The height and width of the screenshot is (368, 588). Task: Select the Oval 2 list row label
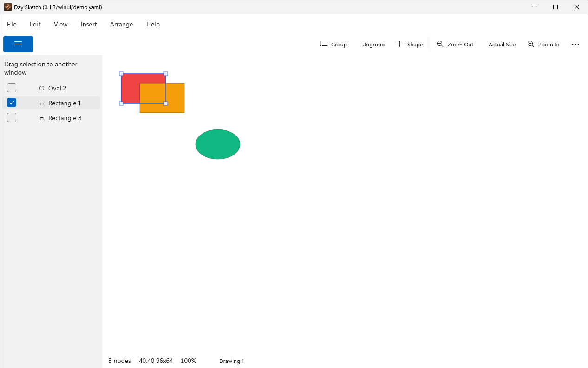57,88
